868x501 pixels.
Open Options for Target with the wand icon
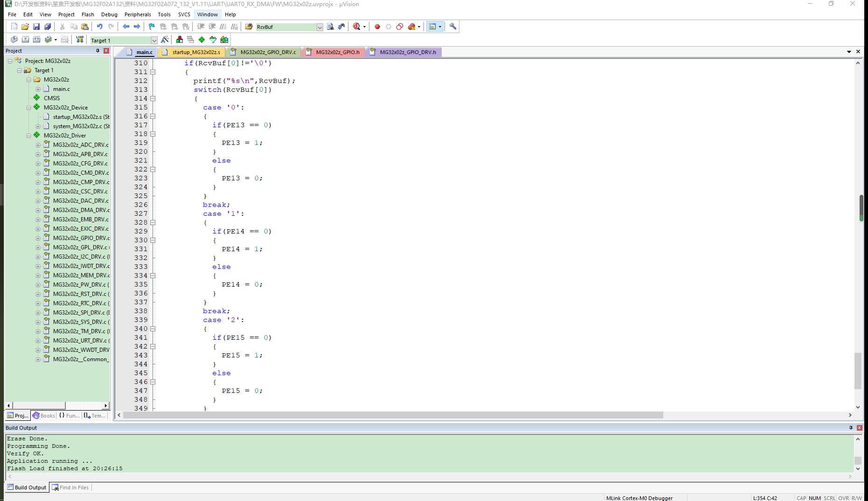(x=165, y=40)
